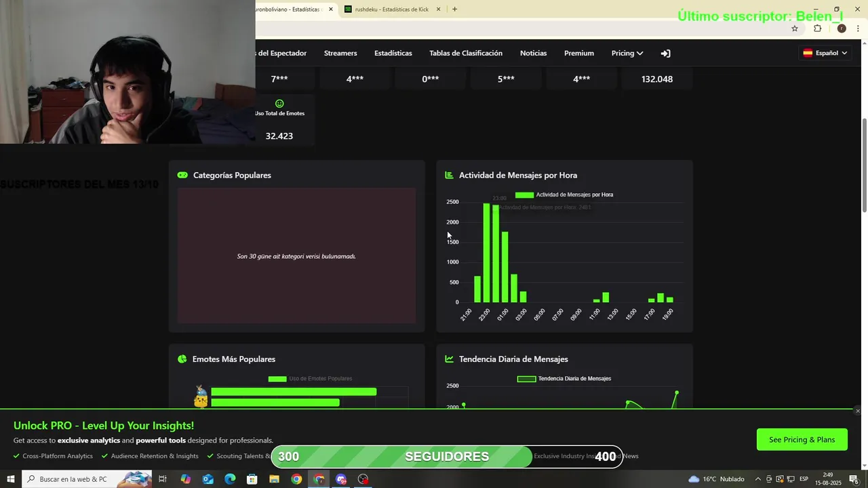
Task: Toggle the Tendencia Diaria de Mensajes legend
Action: pyautogui.click(x=564, y=379)
